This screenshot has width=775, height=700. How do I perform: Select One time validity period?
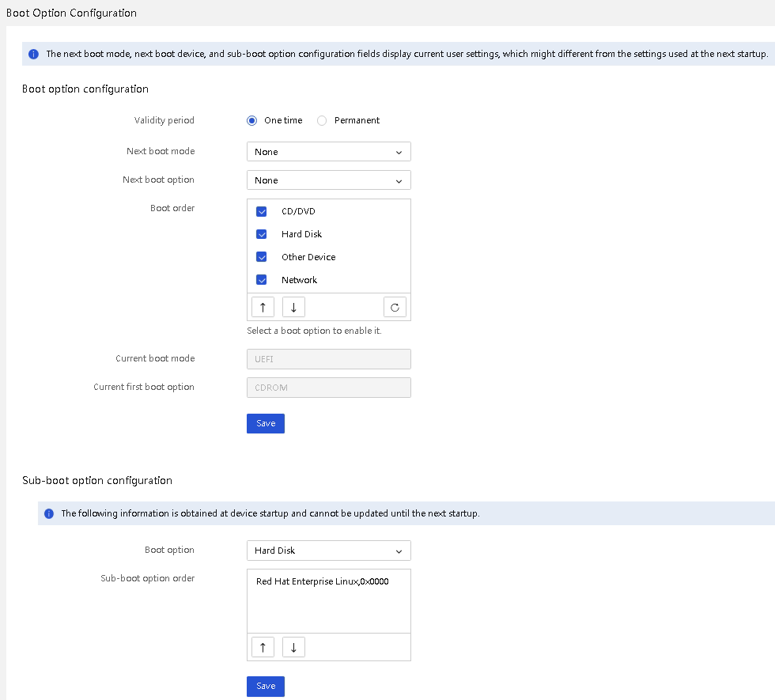(x=252, y=120)
